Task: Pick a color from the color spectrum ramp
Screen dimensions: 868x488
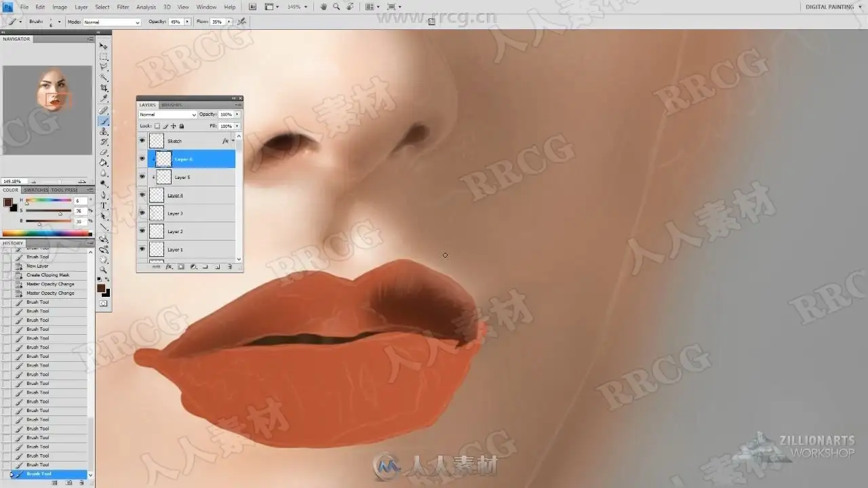Action: tap(47, 234)
